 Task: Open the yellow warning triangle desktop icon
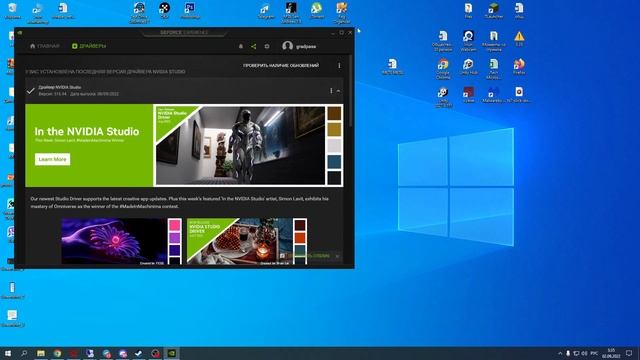coord(519,39)
